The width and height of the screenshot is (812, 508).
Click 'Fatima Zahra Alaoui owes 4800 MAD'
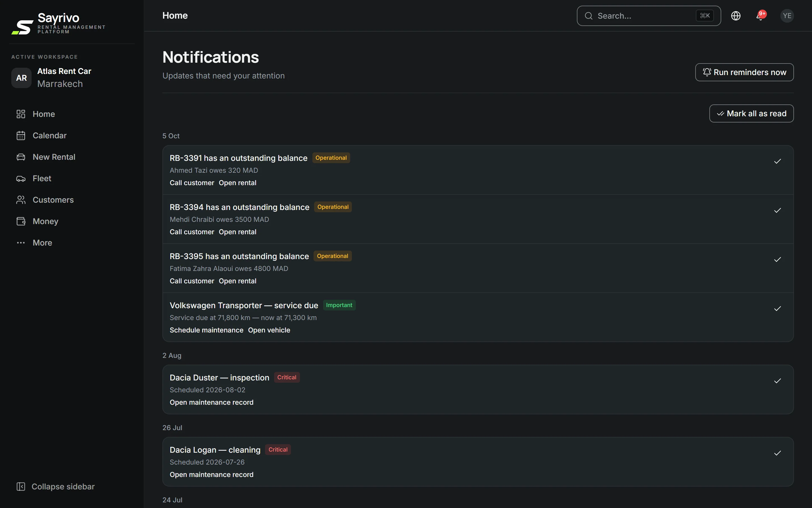(x=229, y=268)
